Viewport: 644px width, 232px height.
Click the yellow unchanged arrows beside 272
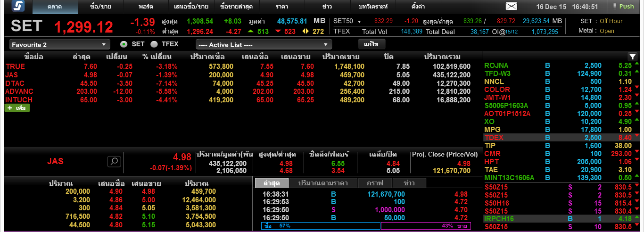(x=305, y=32)
